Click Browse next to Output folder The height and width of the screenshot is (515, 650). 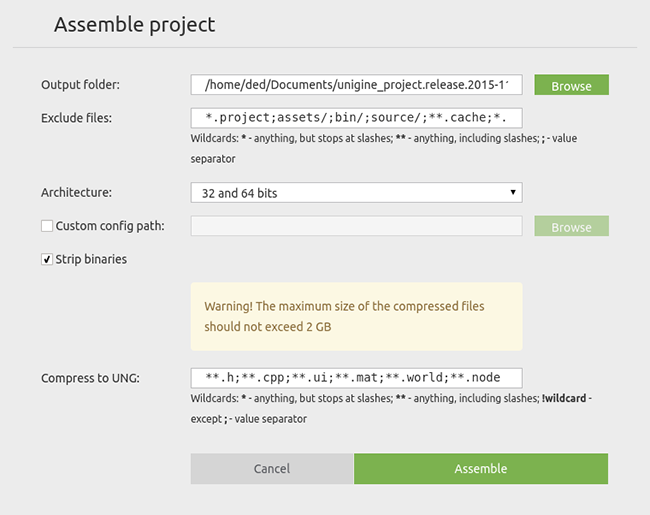[571, 85]
